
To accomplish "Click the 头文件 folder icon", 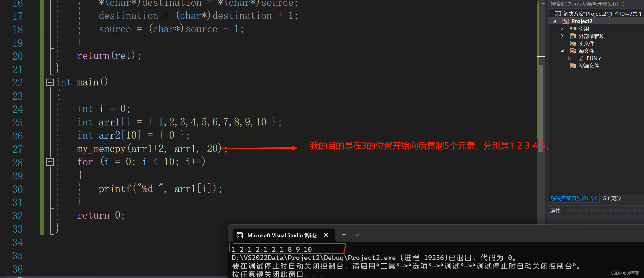I will [573, 43].
